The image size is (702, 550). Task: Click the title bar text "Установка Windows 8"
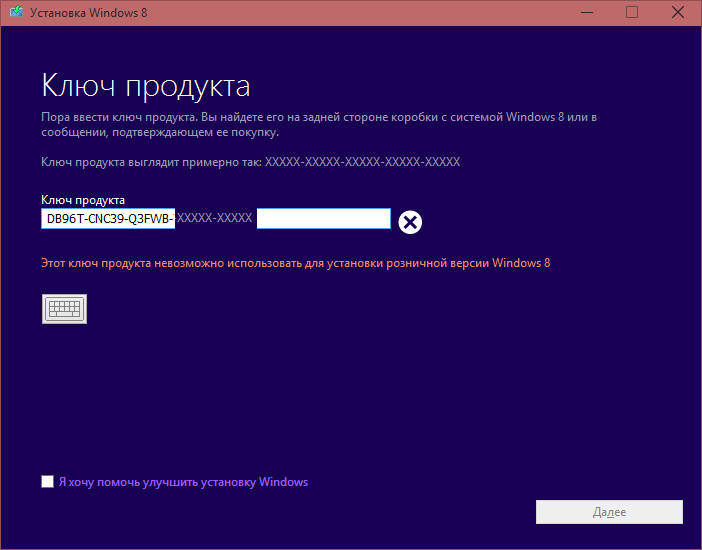[x=89, y=13]
